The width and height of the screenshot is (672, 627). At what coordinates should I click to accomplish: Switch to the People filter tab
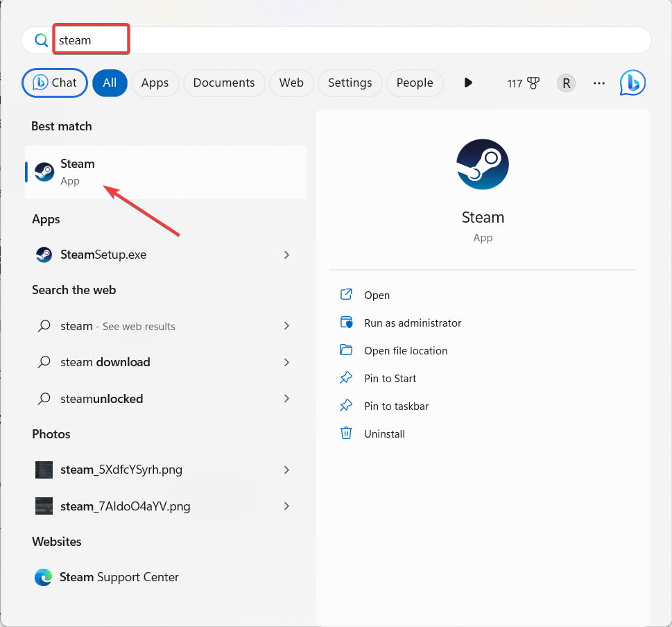pyautogui.click(x=415, y=83)
